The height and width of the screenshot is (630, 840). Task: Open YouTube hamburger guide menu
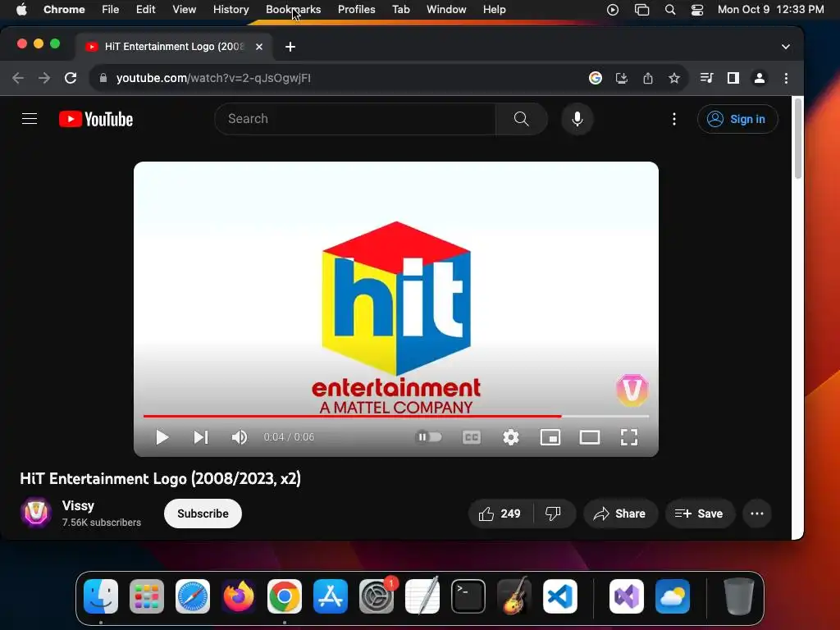[30, 119]
